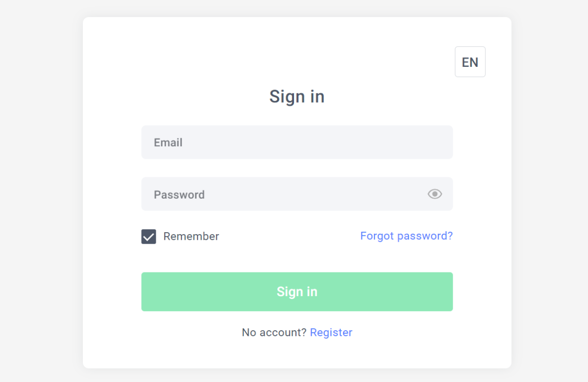
Task: Toggle the Remember checkbox
Action: tap(149, 237)
